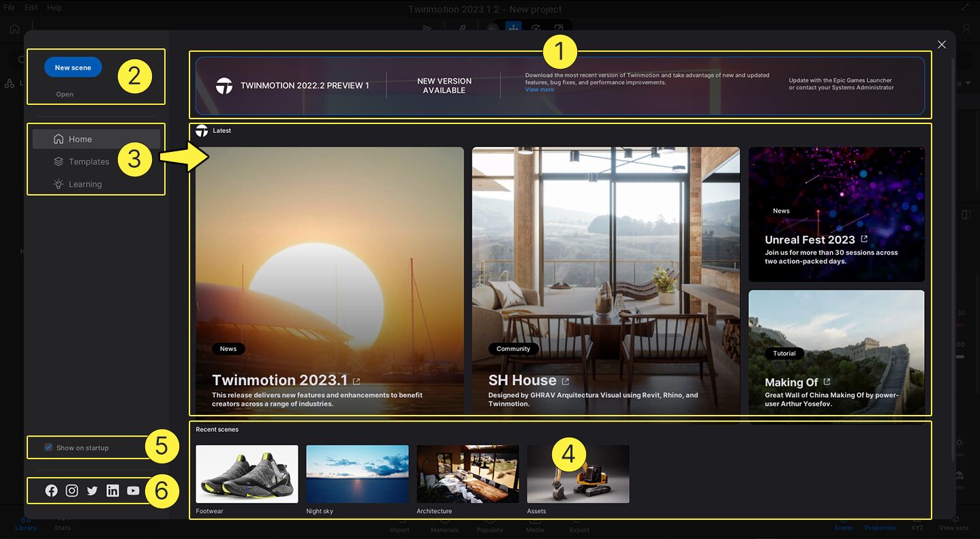
Task: Open the Assets excavator scene thumbnail
Action: 578,474
